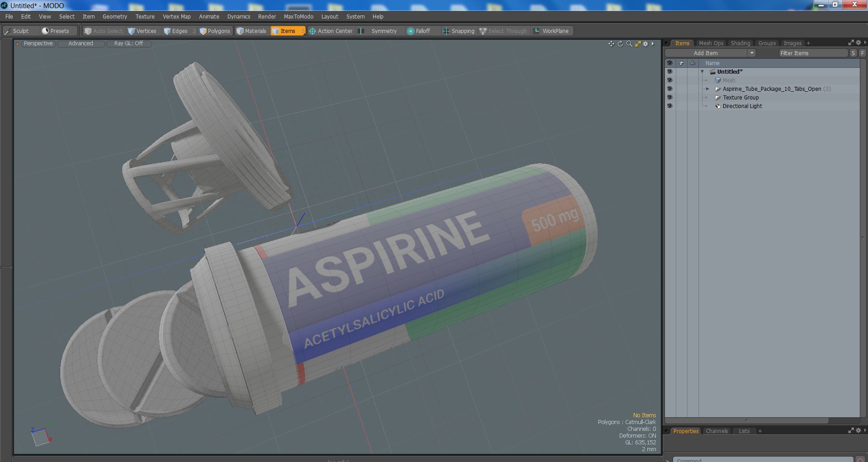Toggle Snapping on

click(459, 31)
